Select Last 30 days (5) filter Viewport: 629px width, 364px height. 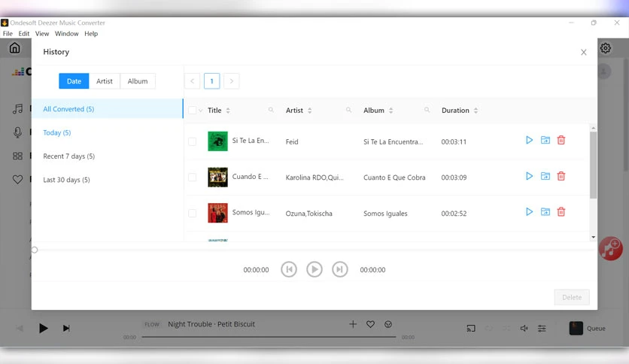click(107, 180)
